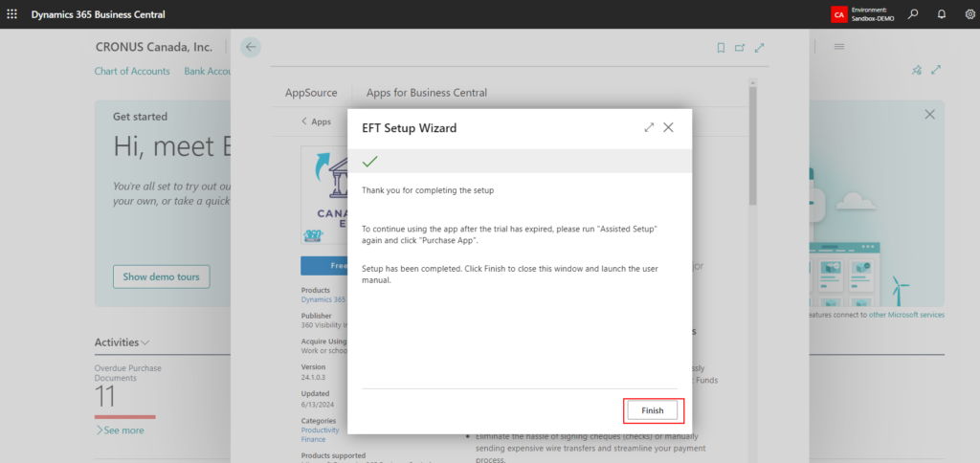
Task: Open the hamburger menu on role center
Action: tap(839, 47)
